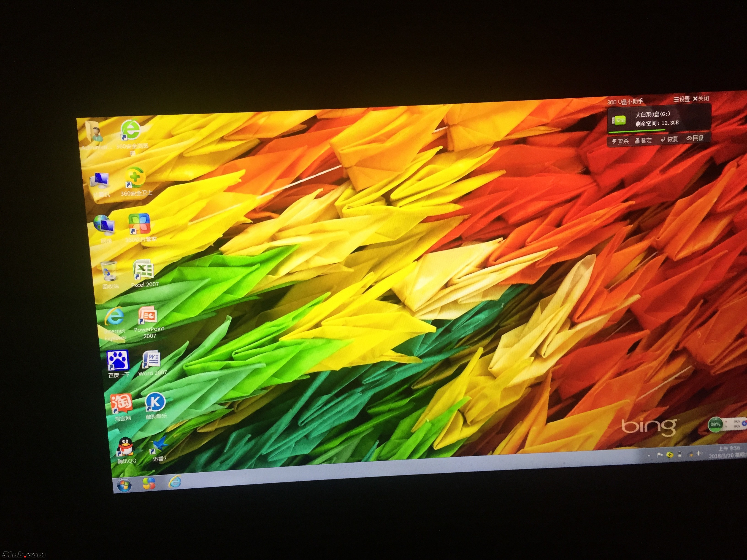Click 查杀 in the U盘 widget
Image resolution: width=747 pixels, height=560 pixels.
coord(620,141)
